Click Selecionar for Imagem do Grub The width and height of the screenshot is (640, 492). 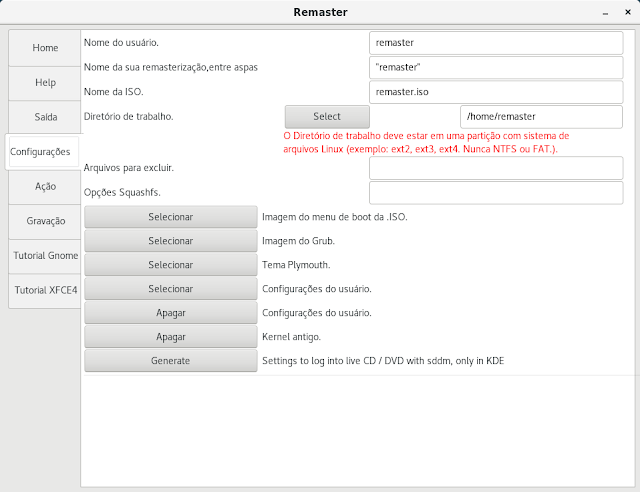coord(171,241)
